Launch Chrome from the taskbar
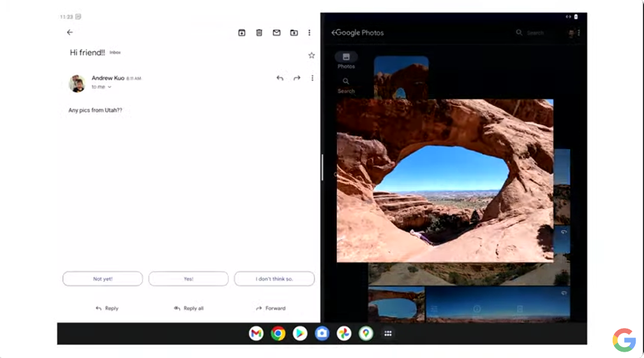The height and width of the screenshot is (358, 644). click(278, 333)
